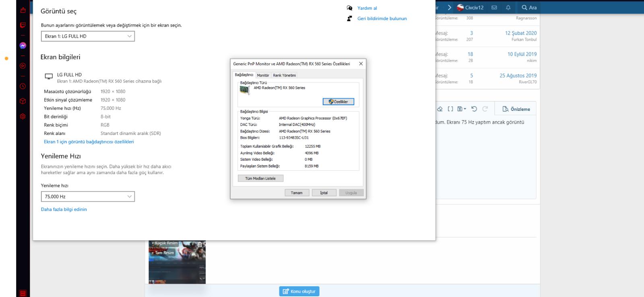The height and width of the screenshot is (297, 644).
Task: Click the feedback person icon
Action: (x=349, y=18)
